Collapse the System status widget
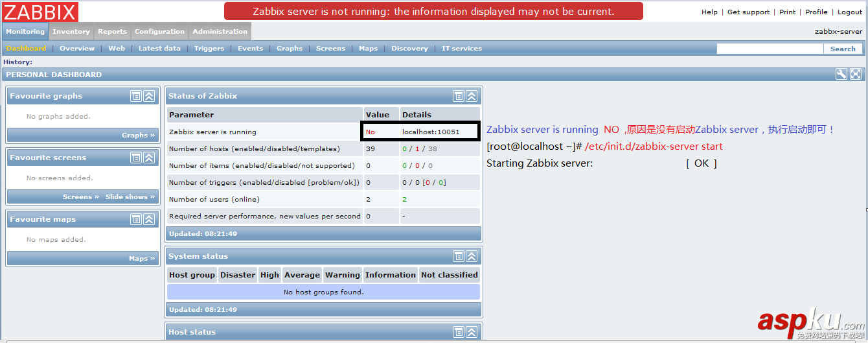The width and height of the screenshot is (868, 343). click(472, 256)
